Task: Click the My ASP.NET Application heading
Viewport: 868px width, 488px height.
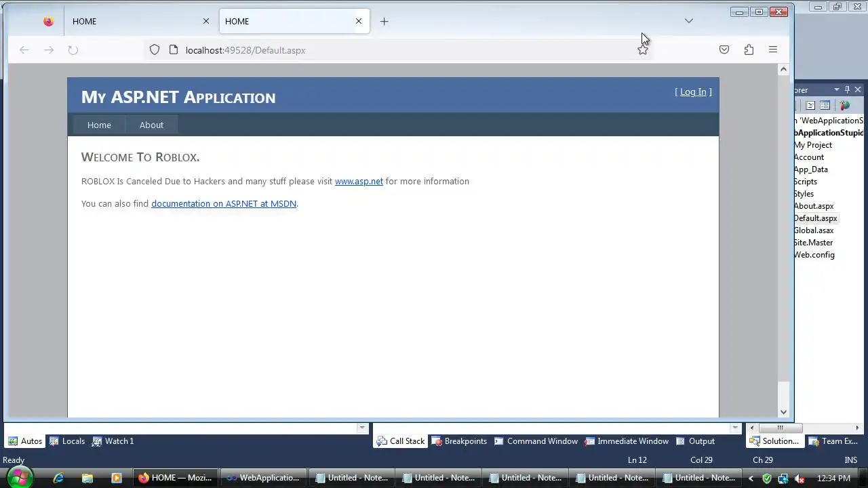Action: coord(178,97)
